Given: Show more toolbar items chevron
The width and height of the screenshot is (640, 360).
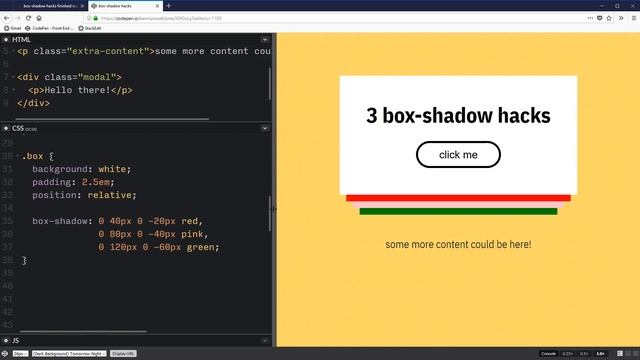Looking at the screenshot, I should pos(621,18).
